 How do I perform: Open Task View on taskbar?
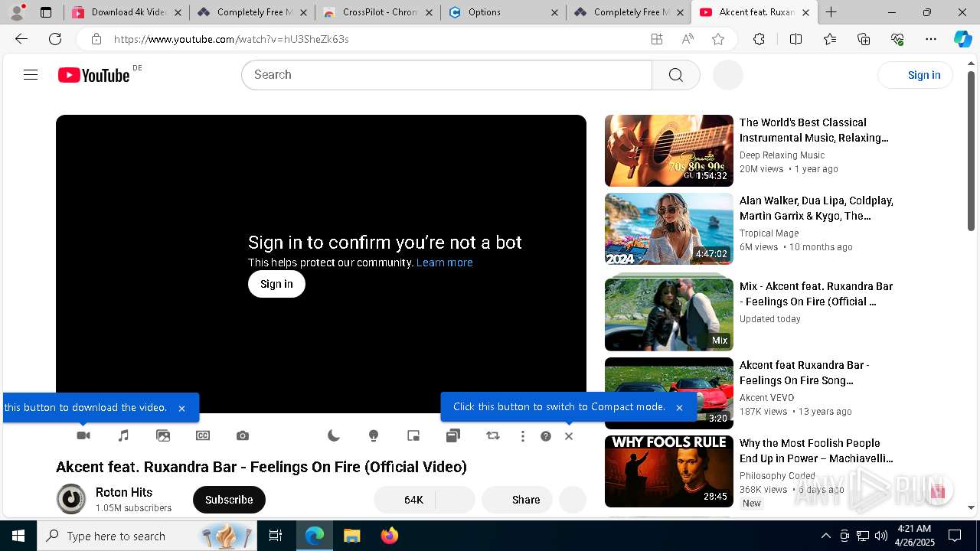(x=276, y=536)
